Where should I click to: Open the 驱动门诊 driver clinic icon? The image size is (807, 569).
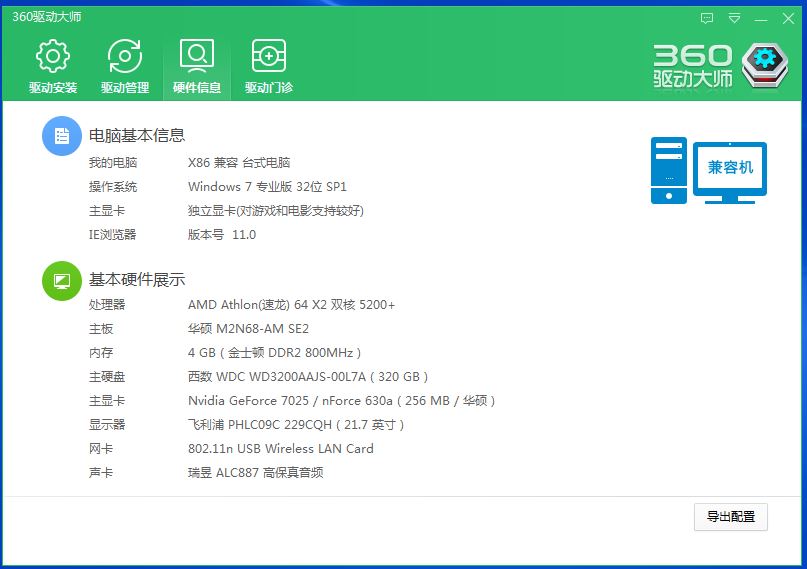tap(269, 58)
